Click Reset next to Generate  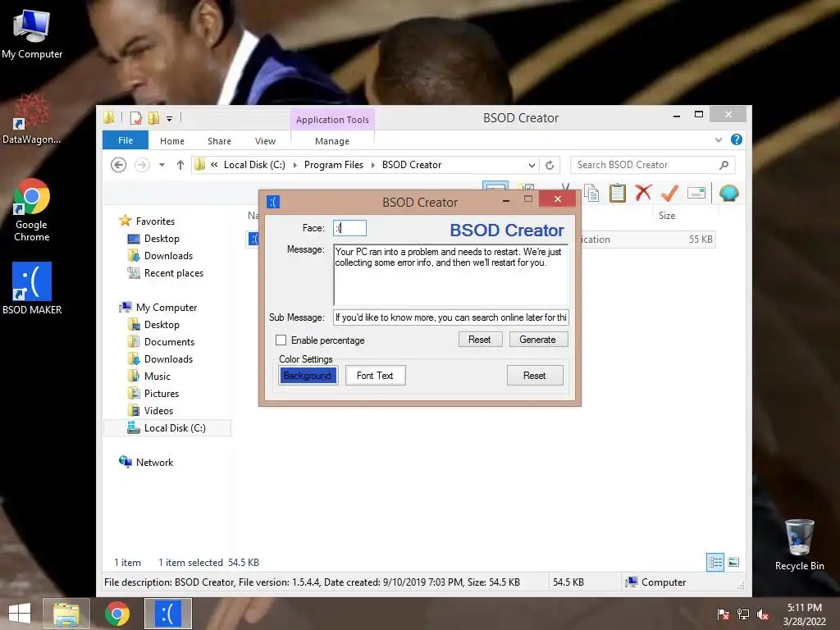[480, 340]
